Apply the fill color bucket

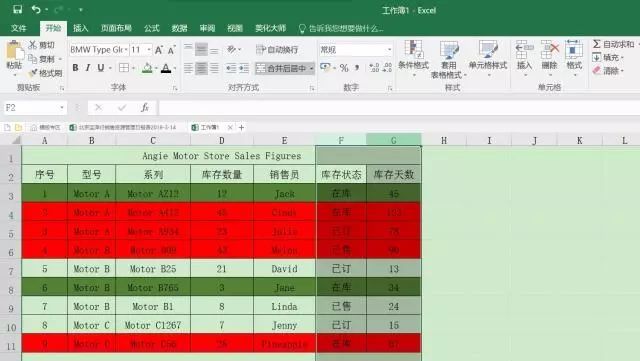[147, 68]
